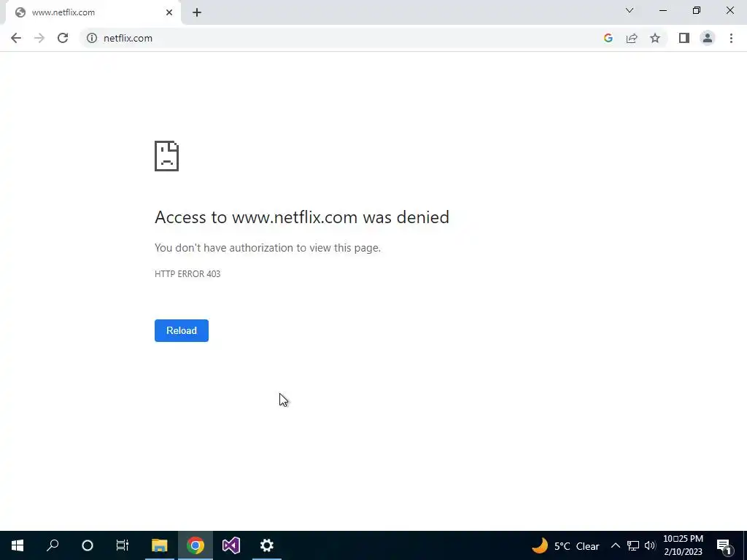Open the Chrome profile avatar
The image size is (747, 560).
tap(708, 38)
